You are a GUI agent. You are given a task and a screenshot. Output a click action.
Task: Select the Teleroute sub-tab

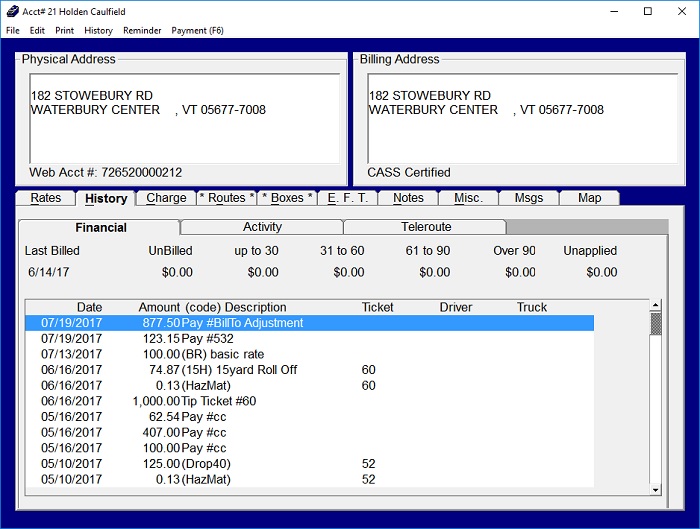[x=426, y=227]
